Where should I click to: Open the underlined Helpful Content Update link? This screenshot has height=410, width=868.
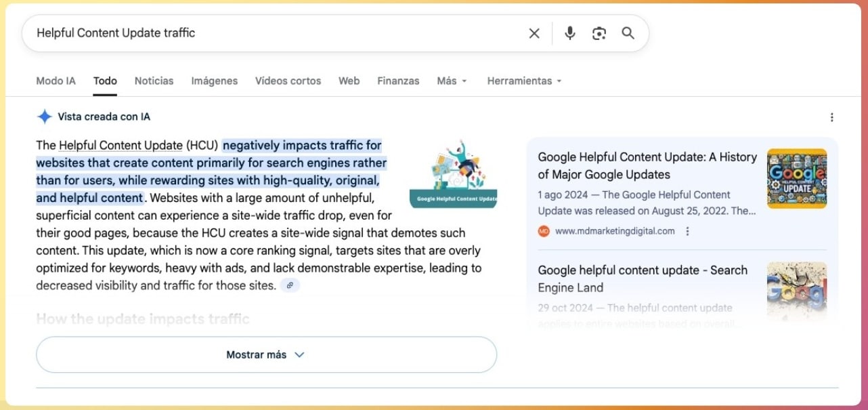[x=121, y=145]
